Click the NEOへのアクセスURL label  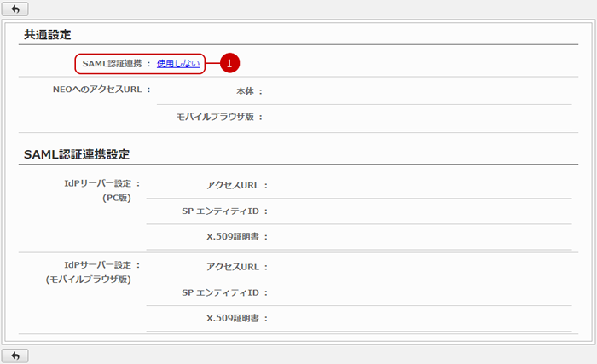(x=101, y=88)
